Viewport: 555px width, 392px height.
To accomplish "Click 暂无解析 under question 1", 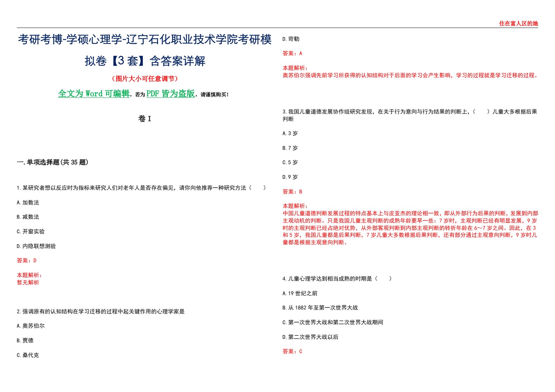I will pos(28,282).
